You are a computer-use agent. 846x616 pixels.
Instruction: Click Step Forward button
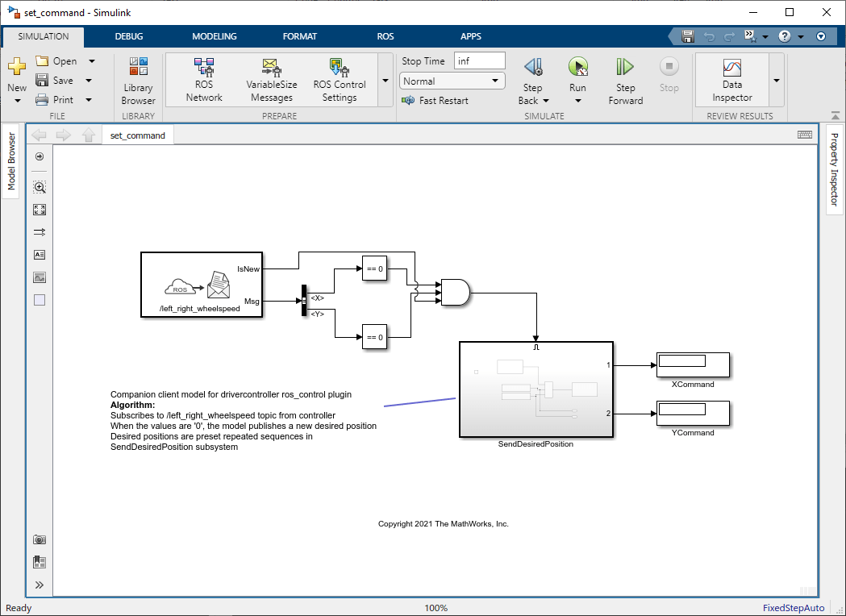(625, 81)
